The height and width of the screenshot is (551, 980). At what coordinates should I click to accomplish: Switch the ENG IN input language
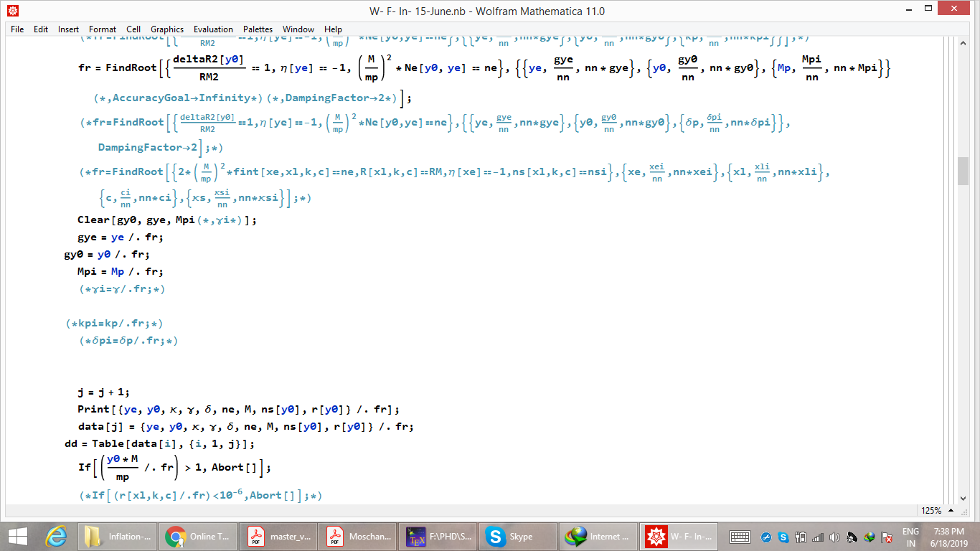[x=910, y=537]
